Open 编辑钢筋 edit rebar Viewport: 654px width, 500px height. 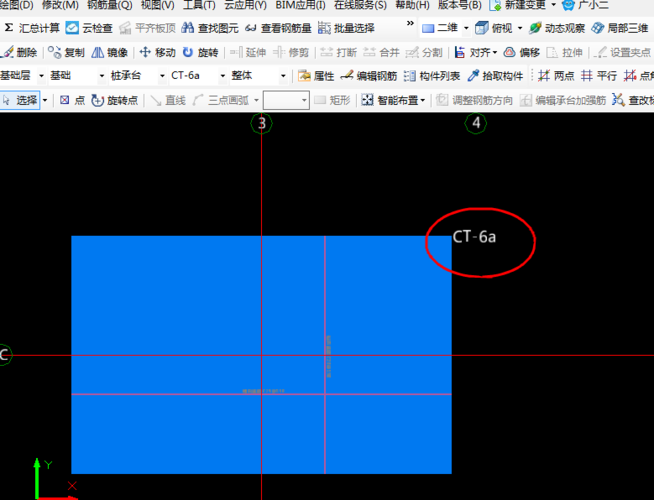point(369,76)
